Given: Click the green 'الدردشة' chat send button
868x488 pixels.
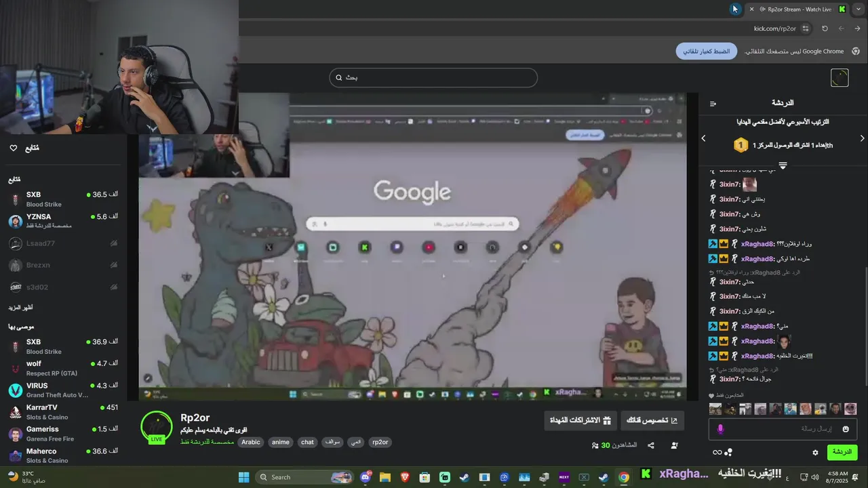Looking at the screenshot, I should click(x=842, y=452).
